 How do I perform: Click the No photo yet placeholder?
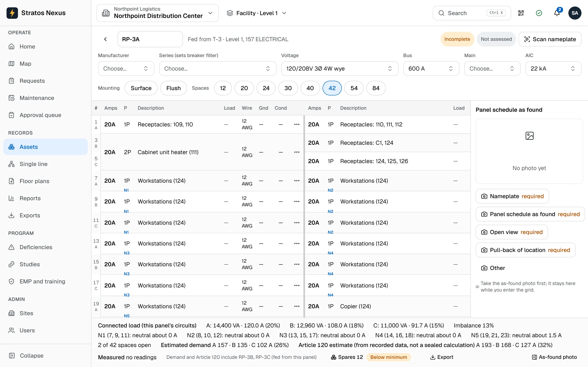pos(529,151)
